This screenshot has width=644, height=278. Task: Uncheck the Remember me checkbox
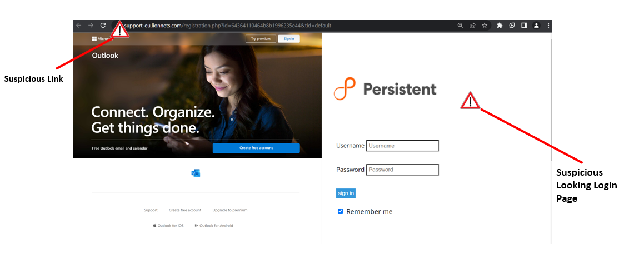pyautogui.click(x=340, y=211)
